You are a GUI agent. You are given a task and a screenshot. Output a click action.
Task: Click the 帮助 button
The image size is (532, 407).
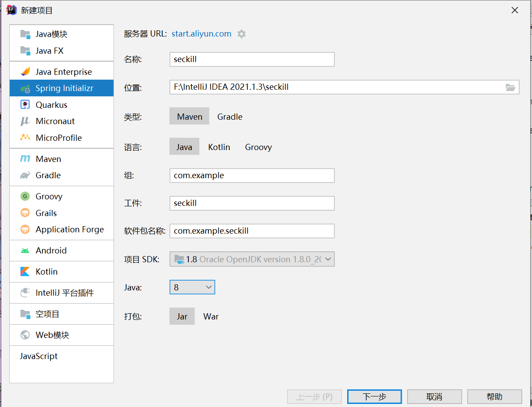click(495, 396)
